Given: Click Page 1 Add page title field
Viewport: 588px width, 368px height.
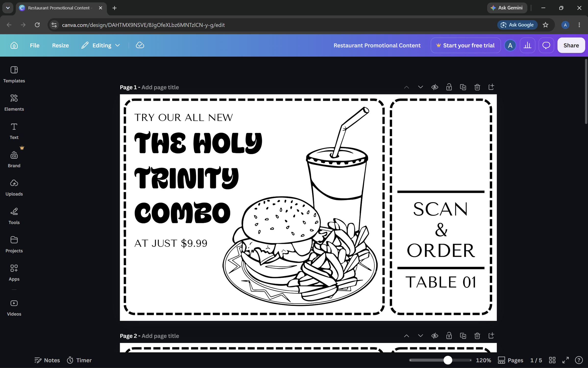Looking at the screenshot, I should point(160,87).
